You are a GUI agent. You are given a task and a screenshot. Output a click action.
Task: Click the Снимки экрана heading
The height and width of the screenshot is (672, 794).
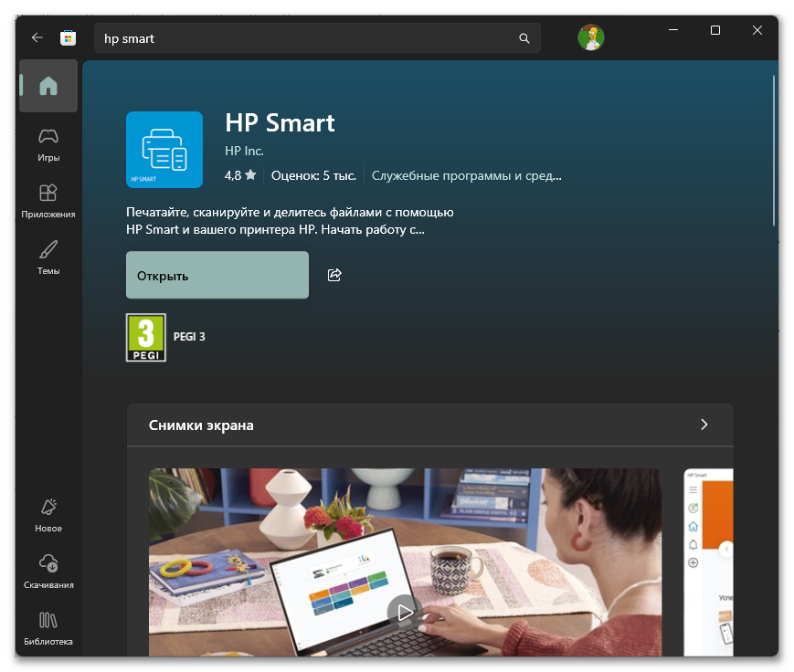(201, 425)
